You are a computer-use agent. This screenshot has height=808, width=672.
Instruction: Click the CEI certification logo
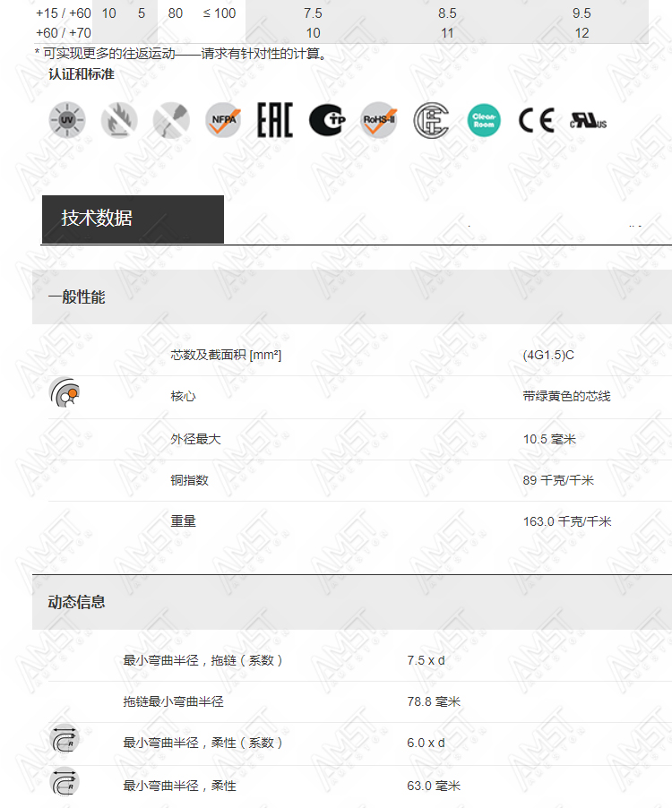click(x=432, y=120)
